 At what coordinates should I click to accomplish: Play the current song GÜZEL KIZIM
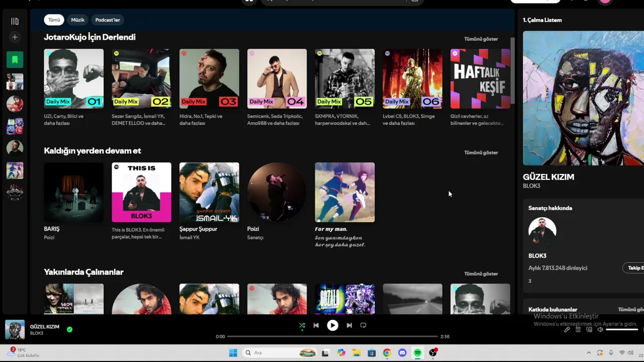click(333, 325)
